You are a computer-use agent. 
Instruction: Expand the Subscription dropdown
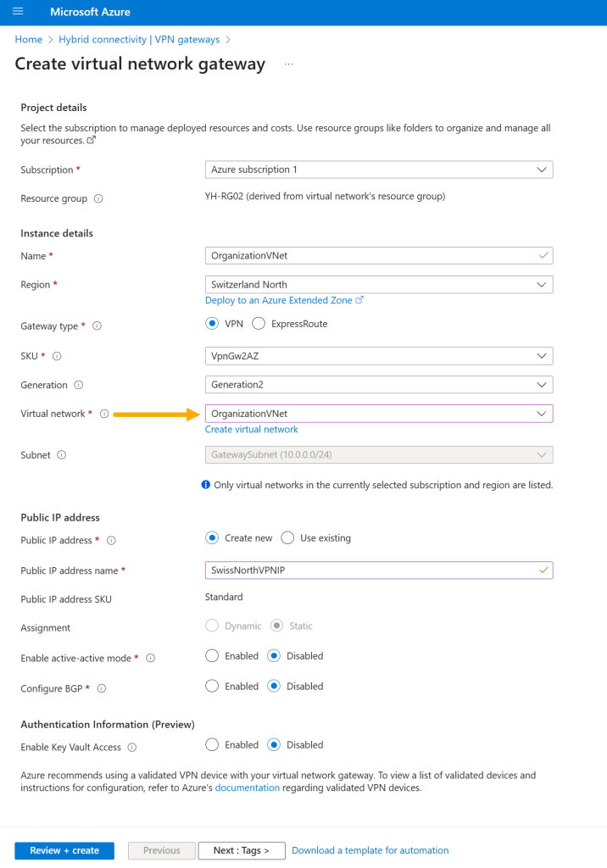pyautogui.click(x=379, y=170)
